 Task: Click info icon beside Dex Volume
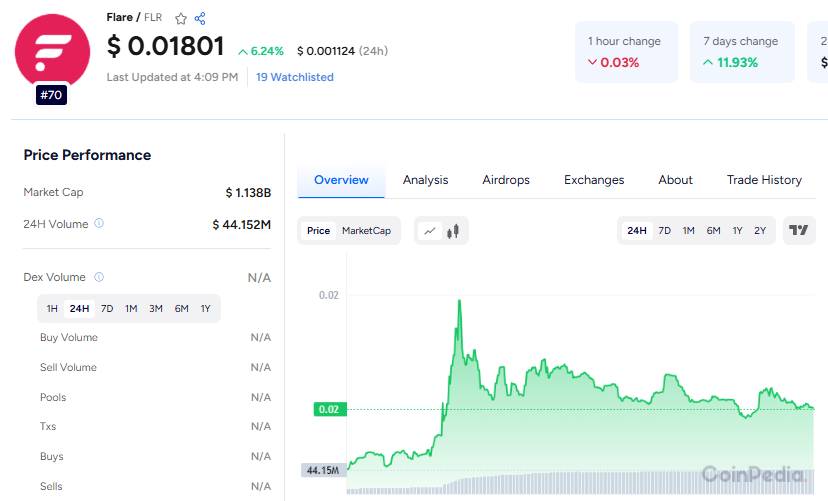(99, 277)
